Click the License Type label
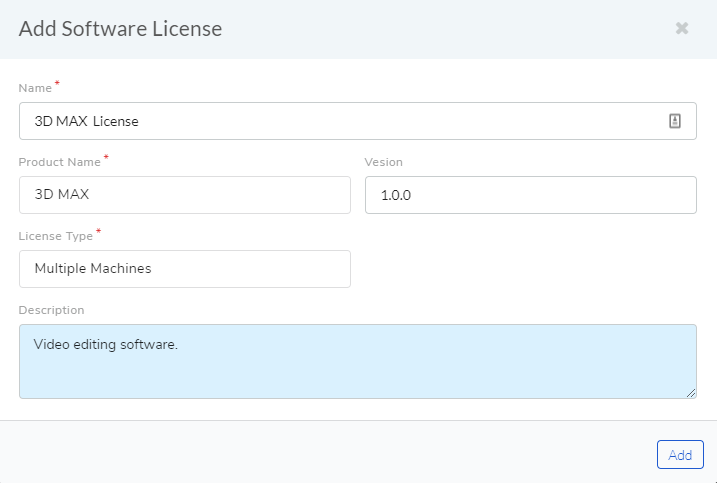Image resolution: width=717 pixels, height=483 pixels. click(x=56, y=236)
